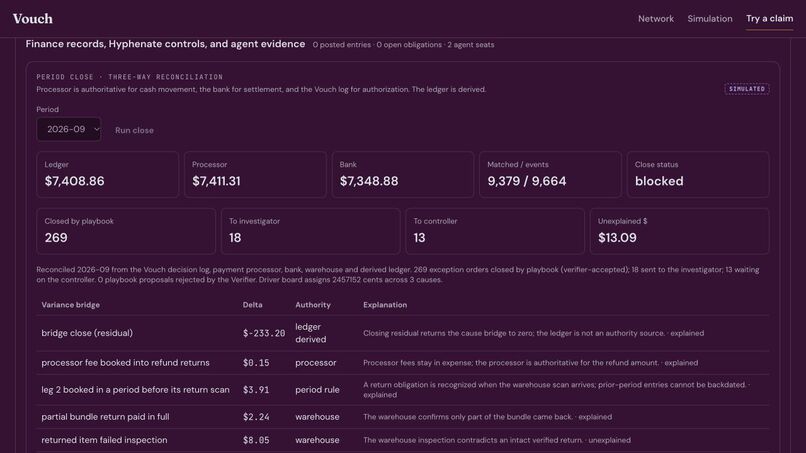Screen dimensions: 806x453
Task: Click the Matched / events 9,379 / 9,664 value
Action: pyautogui.click(x=526, y=181)
